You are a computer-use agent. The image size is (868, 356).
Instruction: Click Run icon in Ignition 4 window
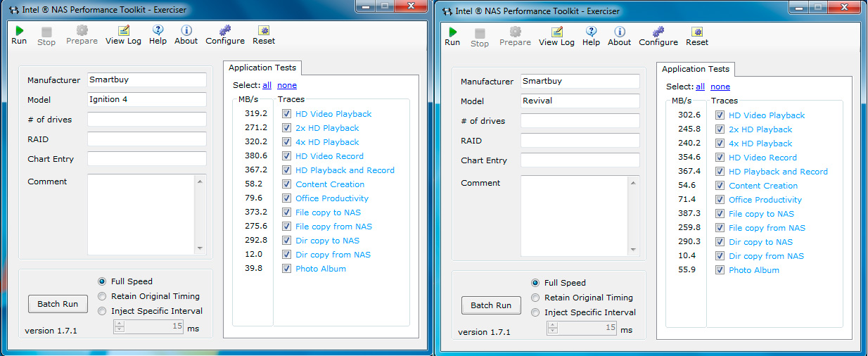click(x=20, y=30)
